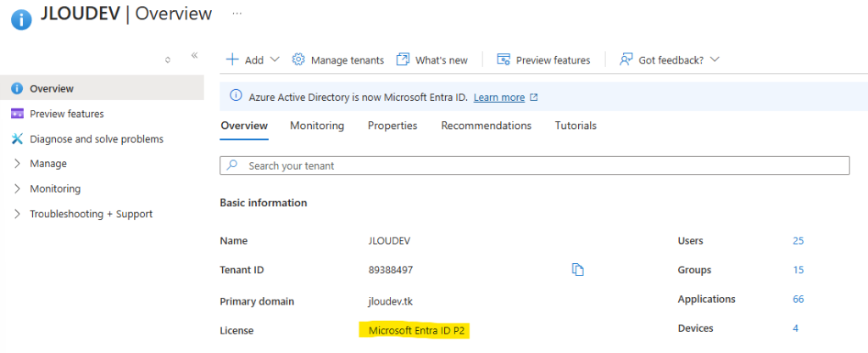
Task: Open the Got feedback dropdown chevron
Action: point(714,59)
